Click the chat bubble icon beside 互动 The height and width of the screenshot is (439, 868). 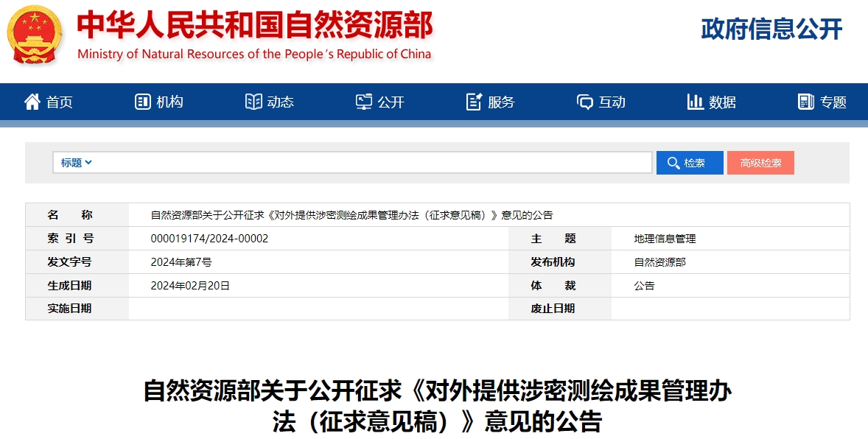coord(584,102)
